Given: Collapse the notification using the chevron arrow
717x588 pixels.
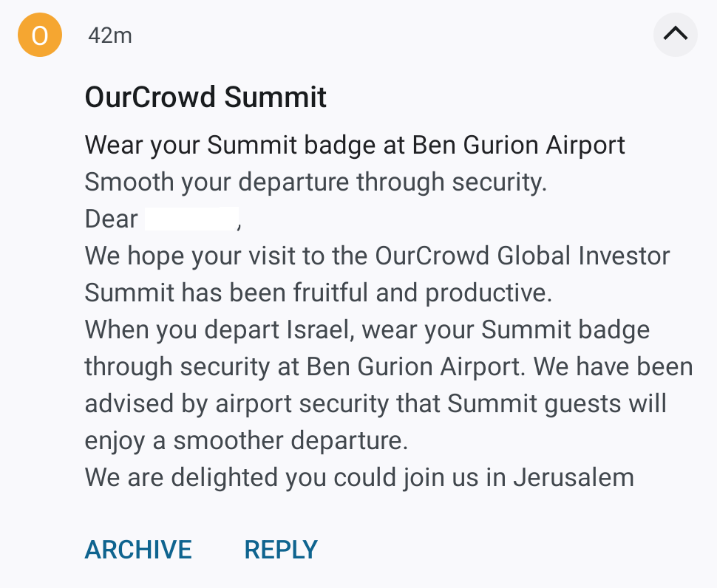Looking at the screenshot, I should click(x=675, y=34).
